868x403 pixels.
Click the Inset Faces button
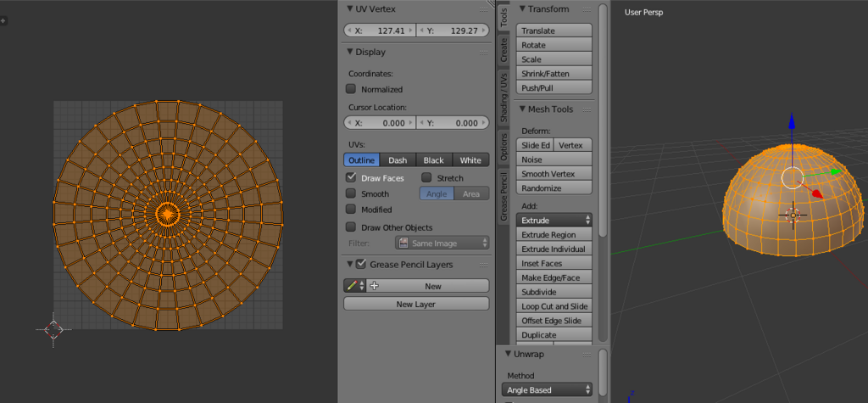pyautogui.click(x=554, y=263)
